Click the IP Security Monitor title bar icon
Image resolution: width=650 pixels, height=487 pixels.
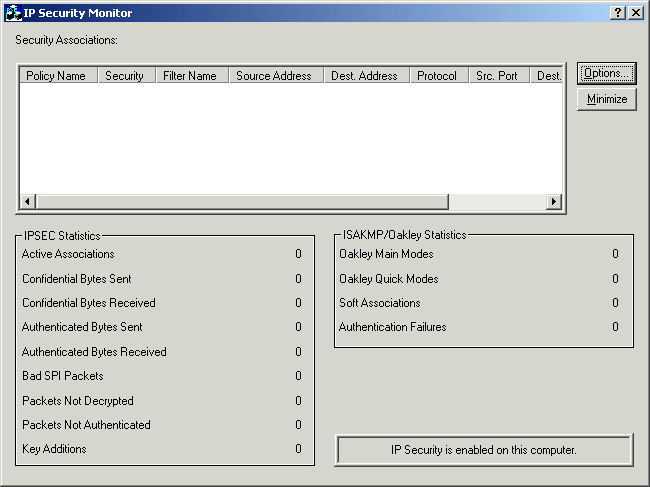coord(14,13)
